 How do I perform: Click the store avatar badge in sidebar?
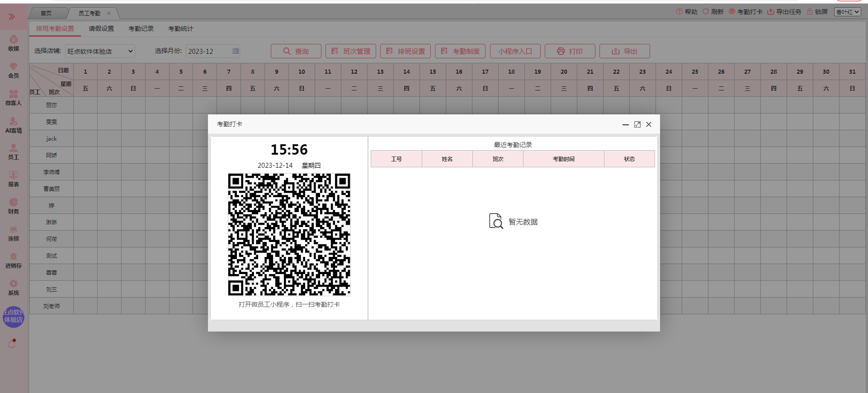[14, 317]
